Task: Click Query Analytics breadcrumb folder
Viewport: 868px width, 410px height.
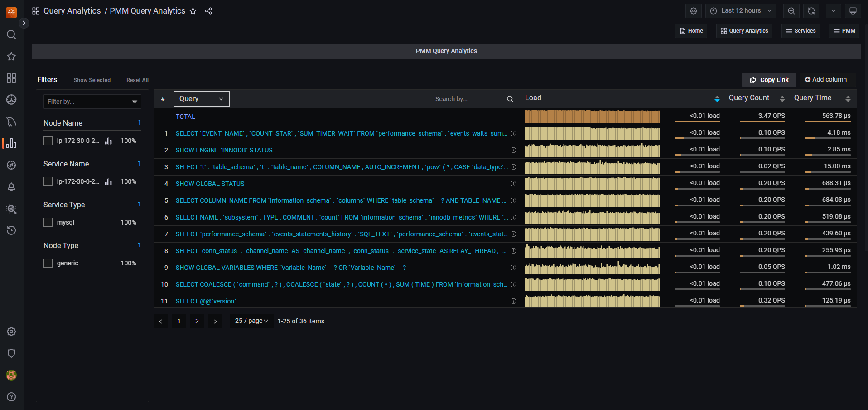Action: [x=72, y=11]
